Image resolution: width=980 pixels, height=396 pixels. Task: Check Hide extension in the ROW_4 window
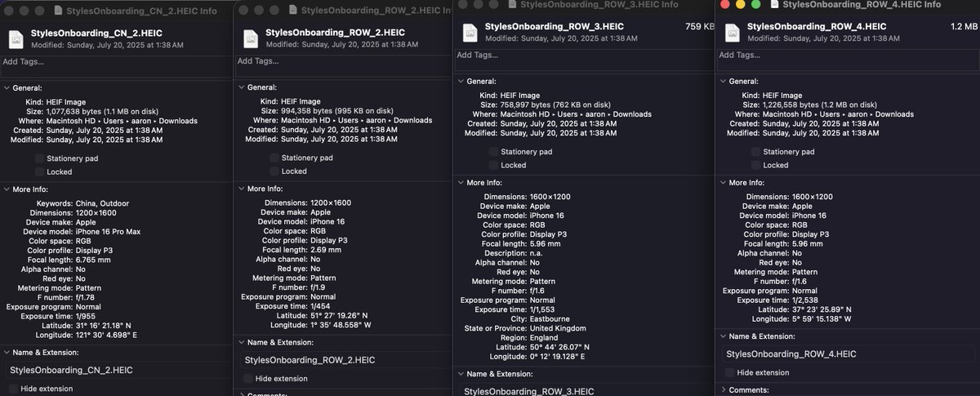pyautogui.click(x=729, y=372)
